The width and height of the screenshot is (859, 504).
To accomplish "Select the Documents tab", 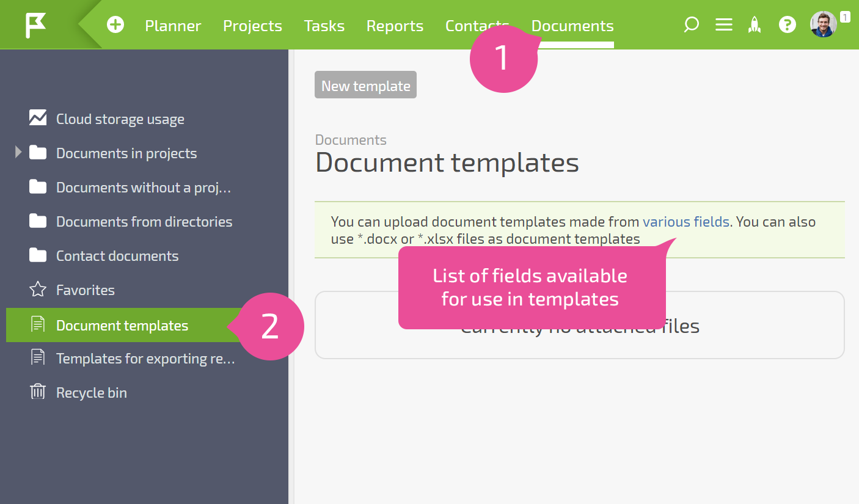I will tap(572, 26).
